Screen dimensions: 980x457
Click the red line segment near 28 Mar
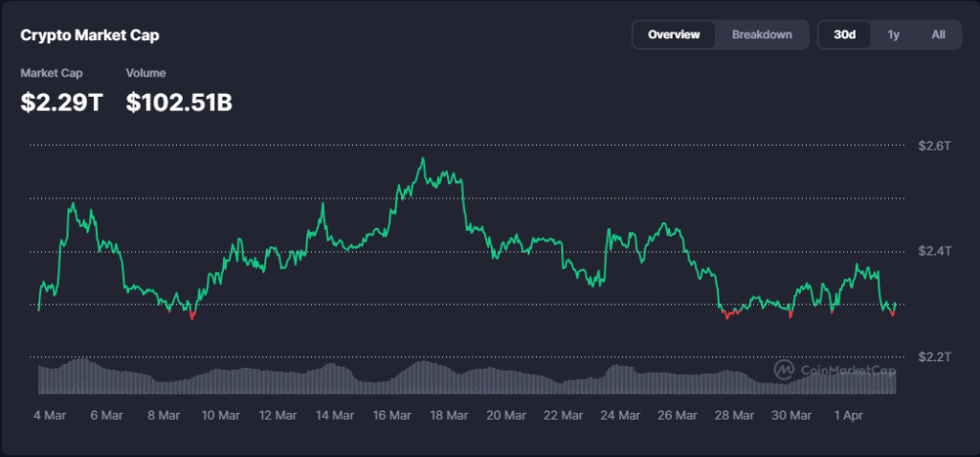(x=731, y=313)
